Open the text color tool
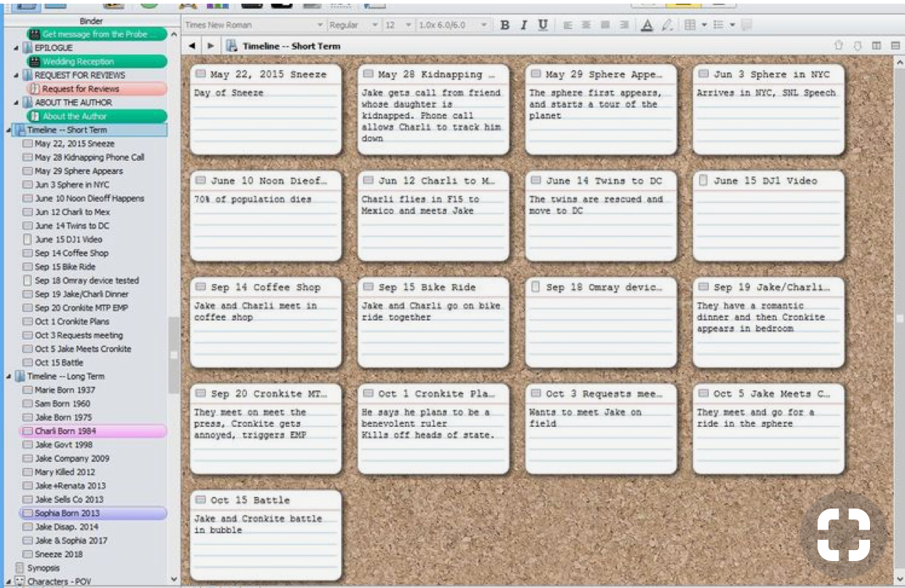This screenshot has width=905, height=588. [x=646, y=26]
